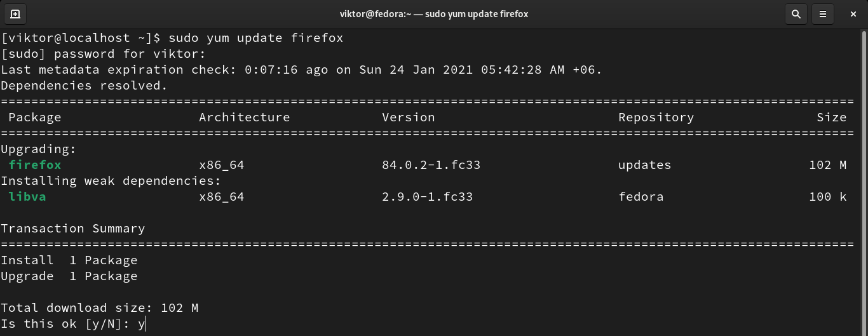Click the fedora repository text
This screenshot has width=868, height=336.
click(x=641, y=197)
